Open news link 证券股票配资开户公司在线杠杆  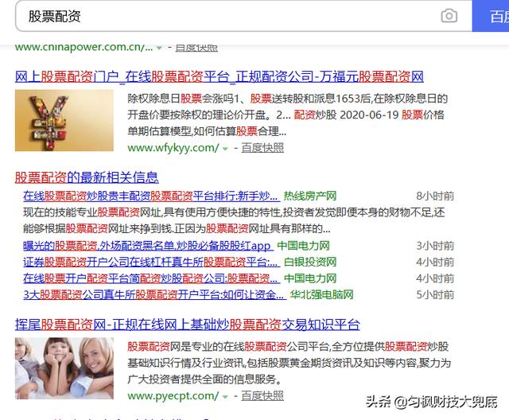tap(151, 262)
